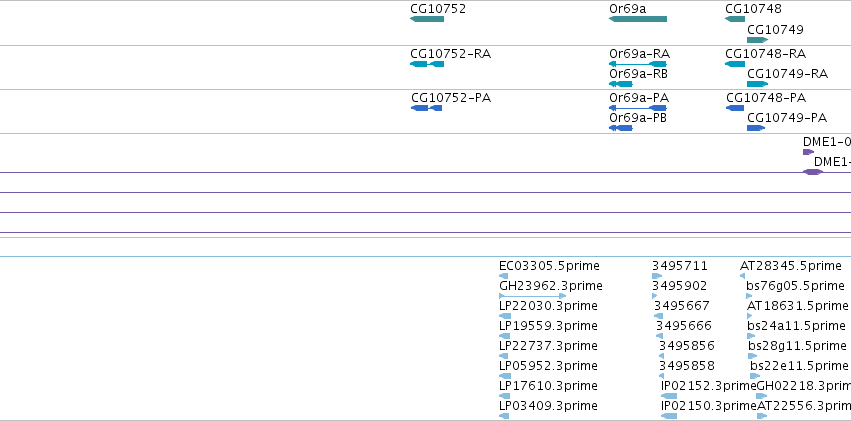Click the CG10749-RA label text
Screen dimensions: 851x421
tap(788, 73)
